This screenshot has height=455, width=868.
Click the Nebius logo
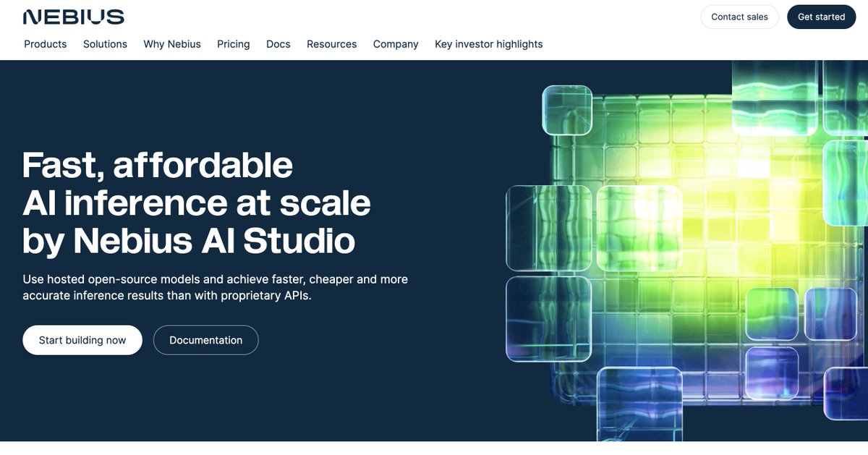pos(73,17)
